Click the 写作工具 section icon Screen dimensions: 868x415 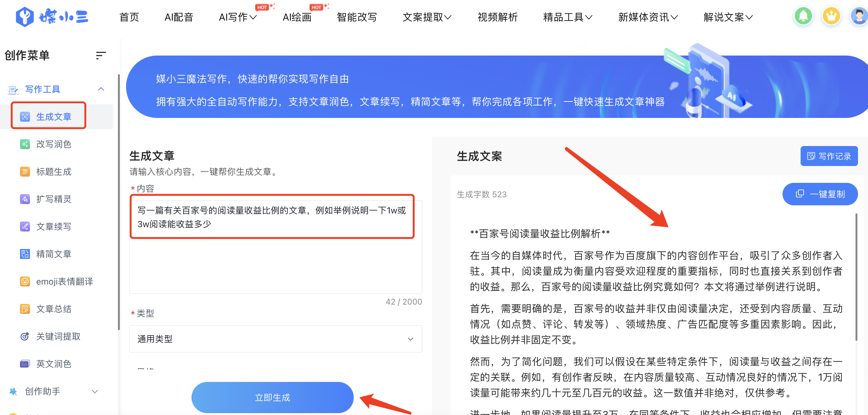tap(13, 89)
